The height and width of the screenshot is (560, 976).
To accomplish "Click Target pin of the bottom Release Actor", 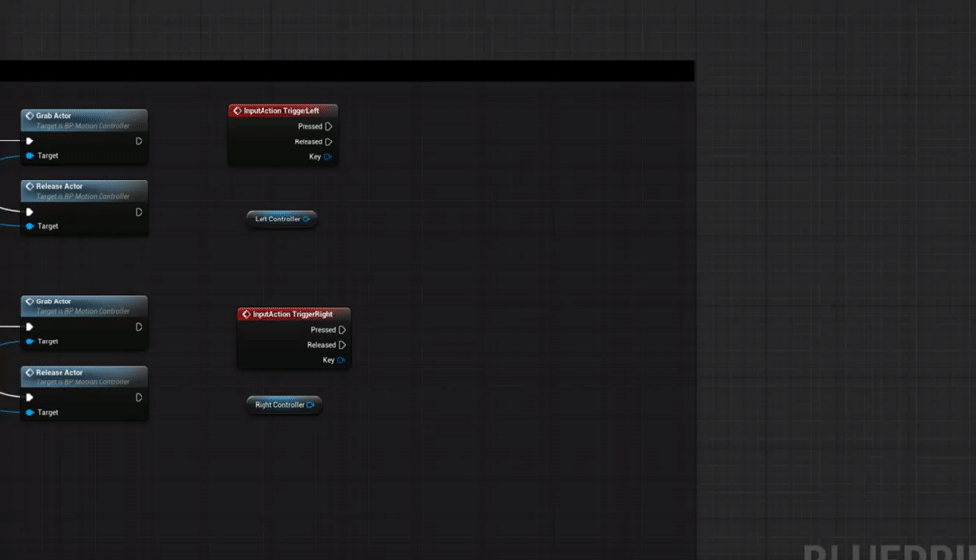I will coord(30,412).
